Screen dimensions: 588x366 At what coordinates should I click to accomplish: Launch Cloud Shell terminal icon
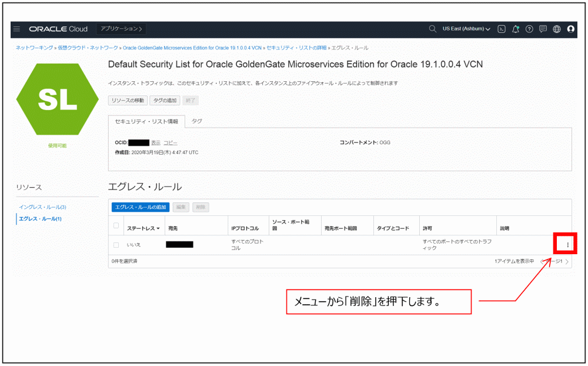click(x=502, y=29)
